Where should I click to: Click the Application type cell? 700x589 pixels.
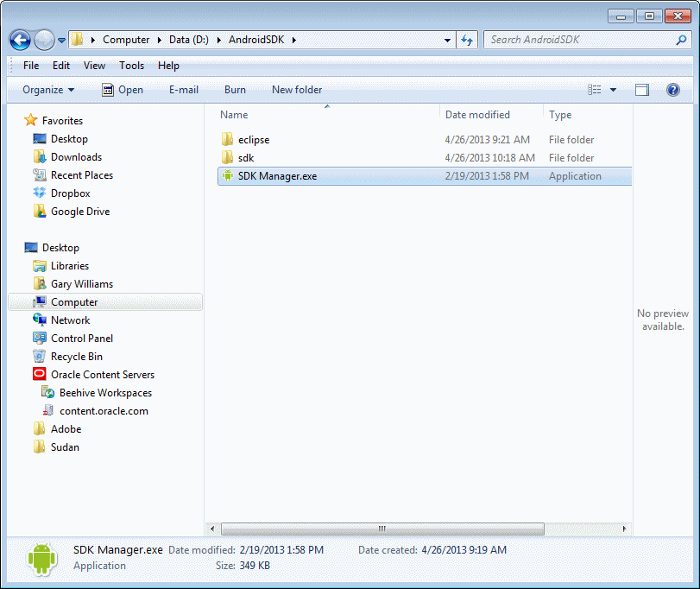pos(575,176)
